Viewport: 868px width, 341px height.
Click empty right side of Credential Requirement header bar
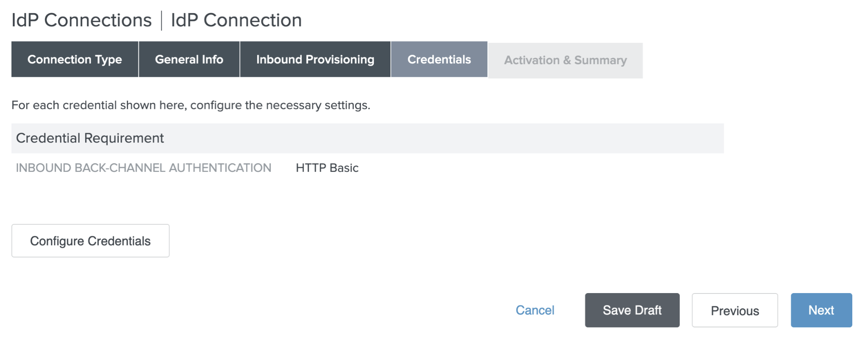552,138
